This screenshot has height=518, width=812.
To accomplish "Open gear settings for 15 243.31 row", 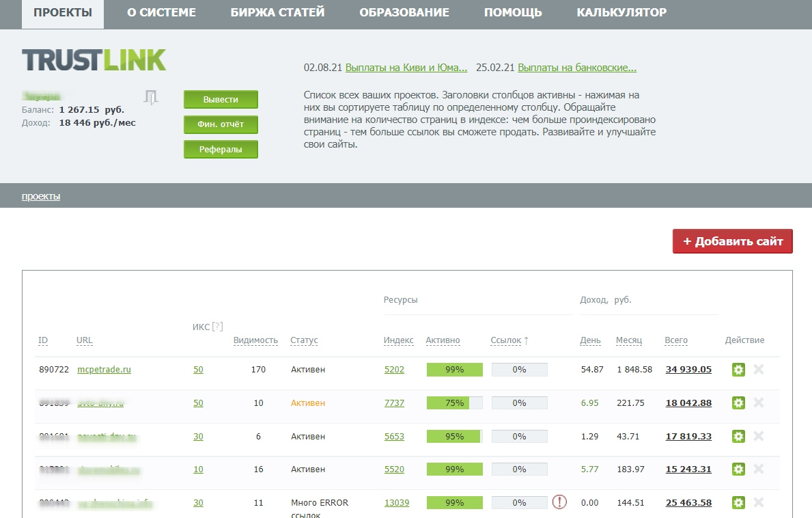I will 738,469.
